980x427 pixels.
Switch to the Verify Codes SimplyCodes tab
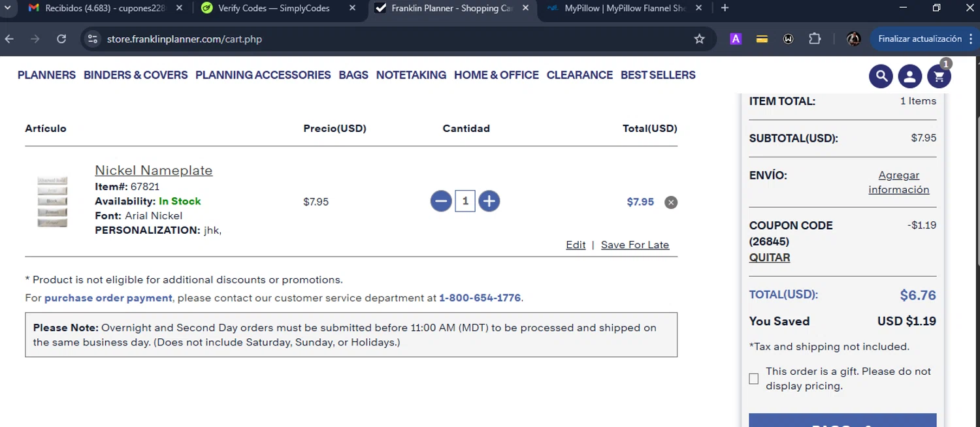274,8
